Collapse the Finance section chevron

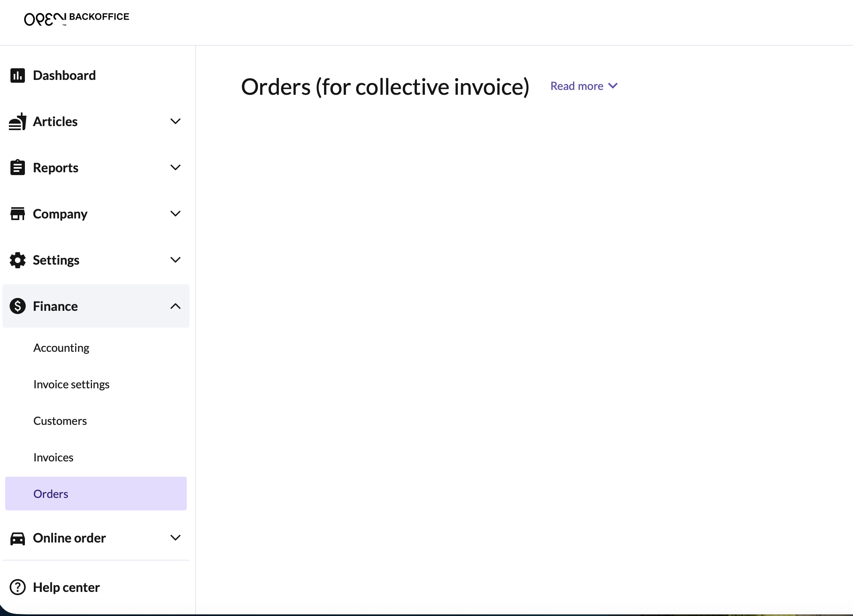pyautogui.click(x=175, y=306)
